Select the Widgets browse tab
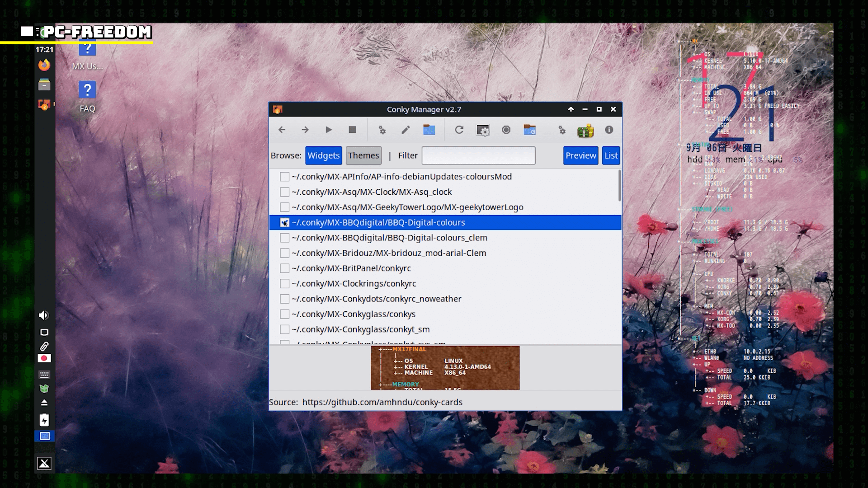 (x=323, y=155)
